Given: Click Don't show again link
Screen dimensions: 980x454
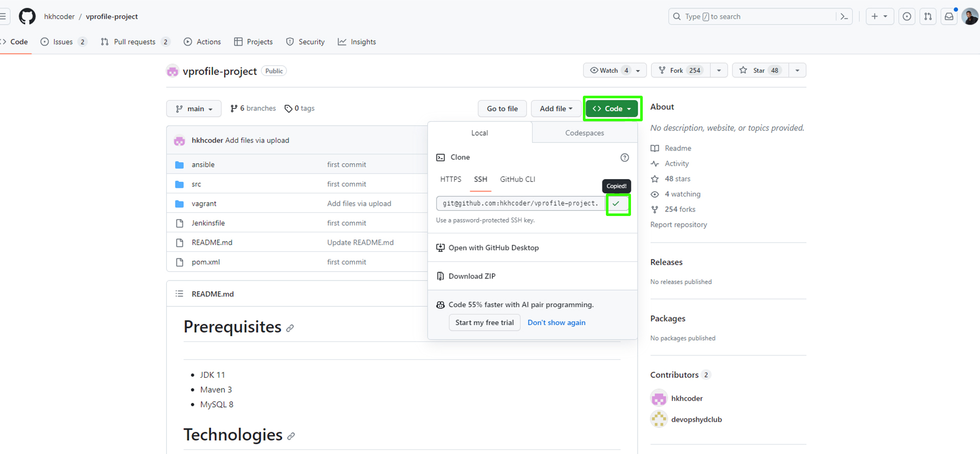Looking at the screenshot, I should [x=556, y=322].
